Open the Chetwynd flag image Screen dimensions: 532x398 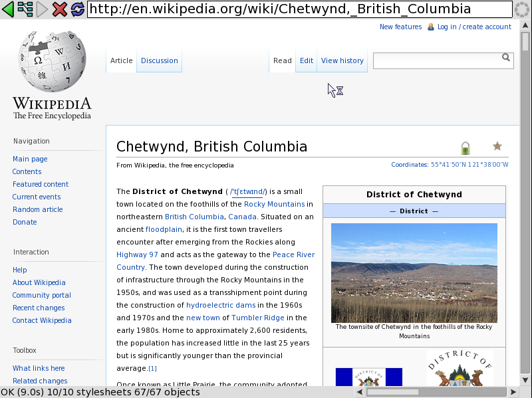(369, 377)
